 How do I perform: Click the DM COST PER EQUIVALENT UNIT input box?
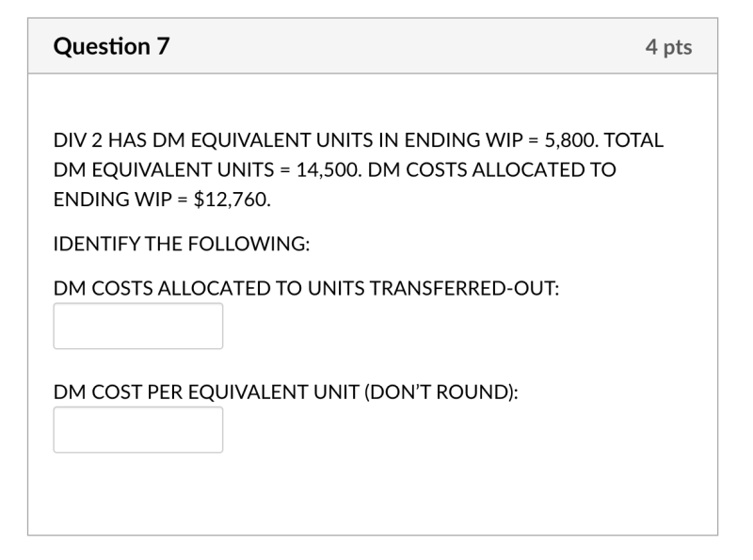pyautogui.click(x=137, y=428)
